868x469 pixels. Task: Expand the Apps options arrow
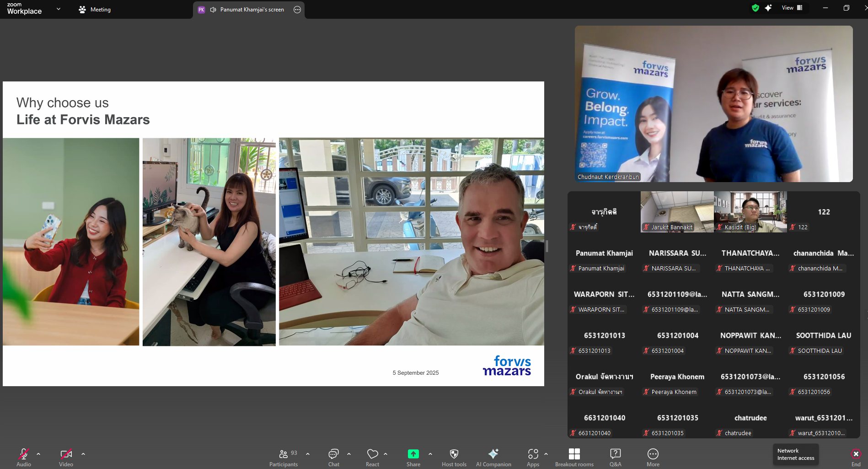click(x=546, y=454)
